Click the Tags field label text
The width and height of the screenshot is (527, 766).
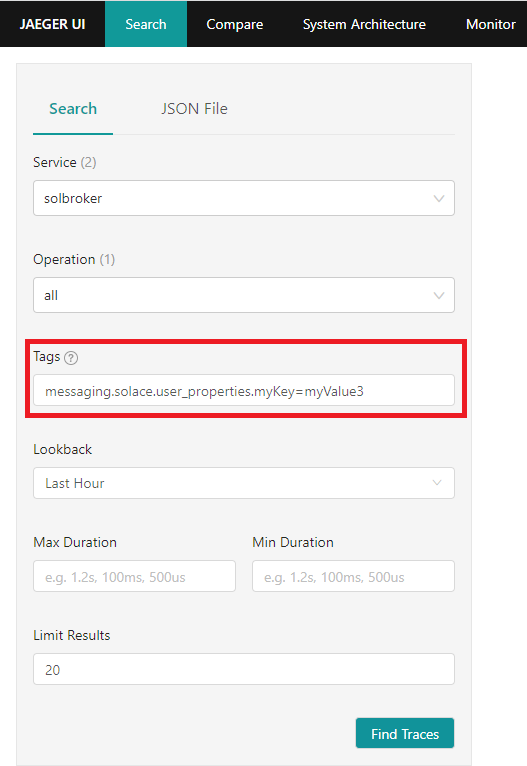point(46,357)
